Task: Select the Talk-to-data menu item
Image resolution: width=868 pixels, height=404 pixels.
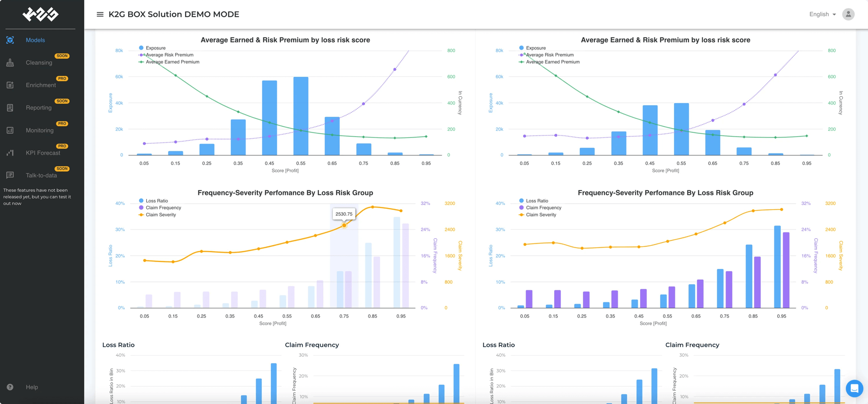Action: pos(41,175)
